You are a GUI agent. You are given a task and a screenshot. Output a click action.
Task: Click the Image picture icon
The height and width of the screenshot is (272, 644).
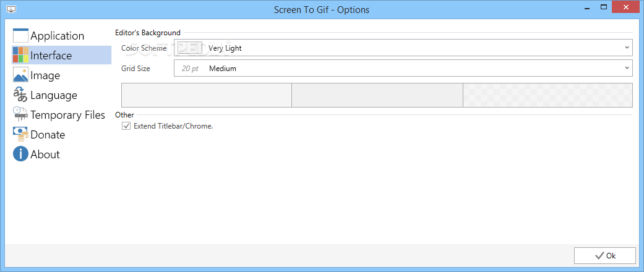click(20, 75)
